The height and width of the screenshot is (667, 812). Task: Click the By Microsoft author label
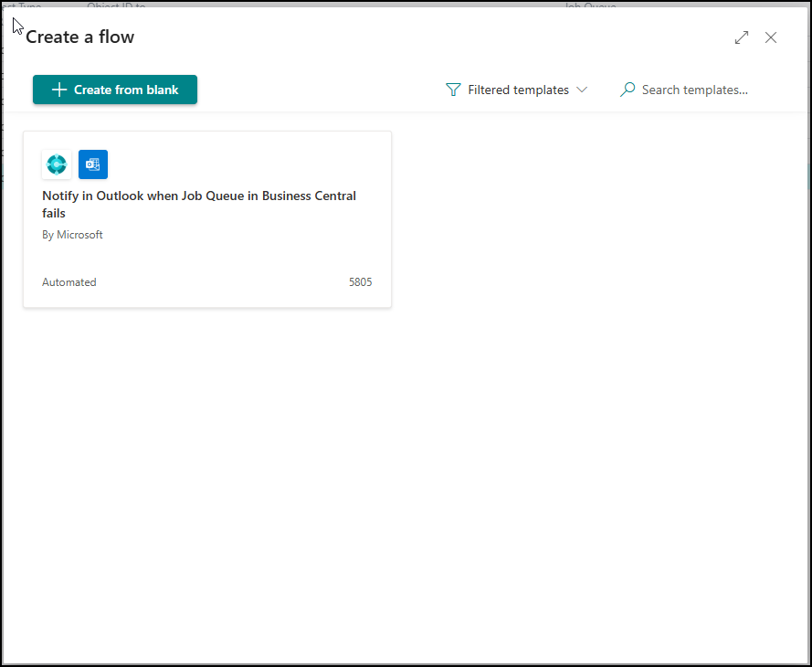tap(72, 234)
